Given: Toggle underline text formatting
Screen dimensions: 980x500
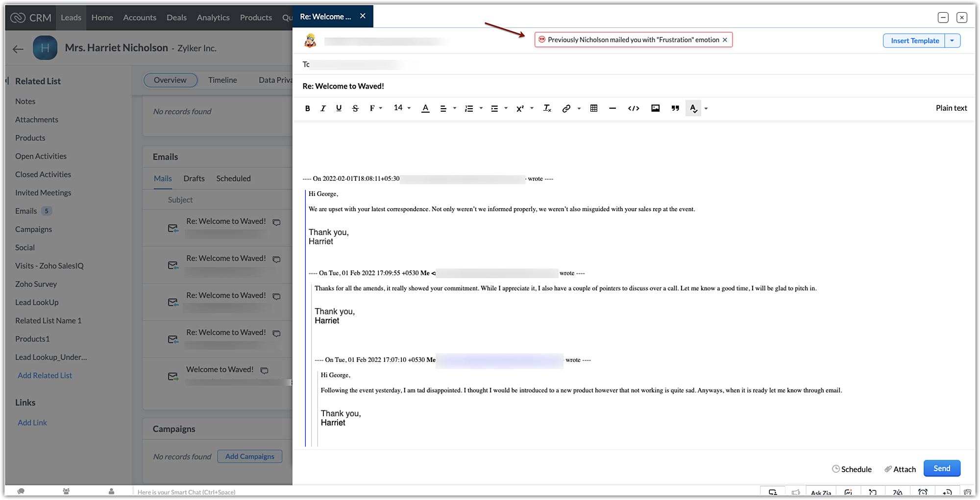Looking at the screenshot, I should click(339, 108).
